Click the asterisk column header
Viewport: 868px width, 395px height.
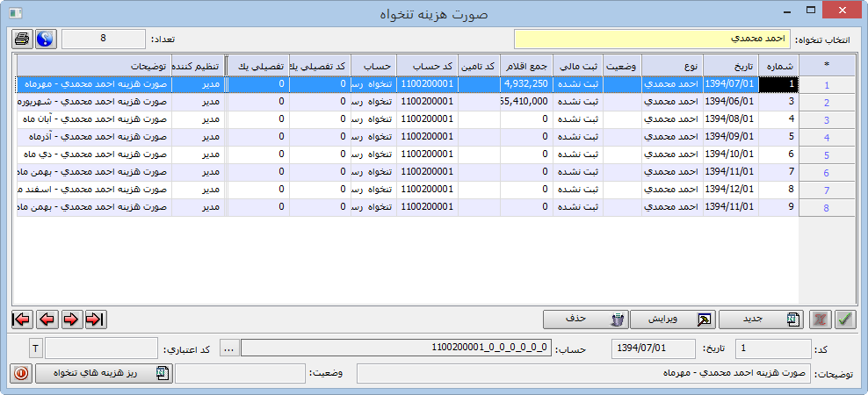tap(827, 65)
